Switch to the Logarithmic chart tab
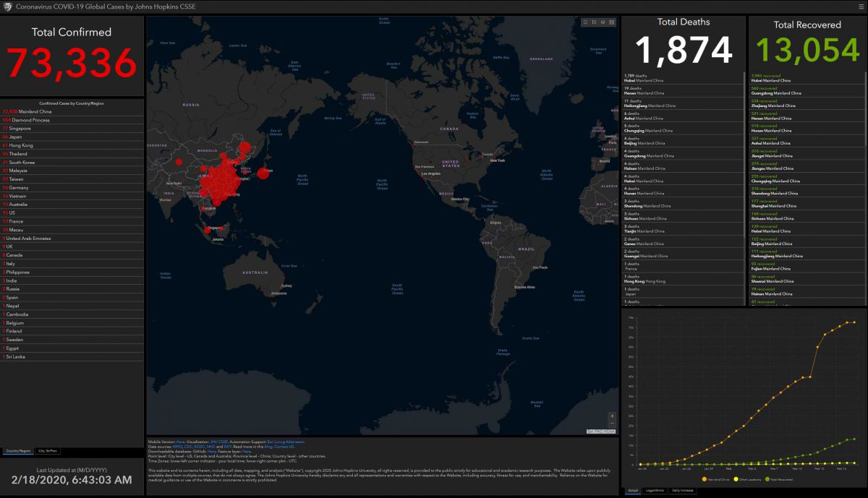 (x=655, y=491)
